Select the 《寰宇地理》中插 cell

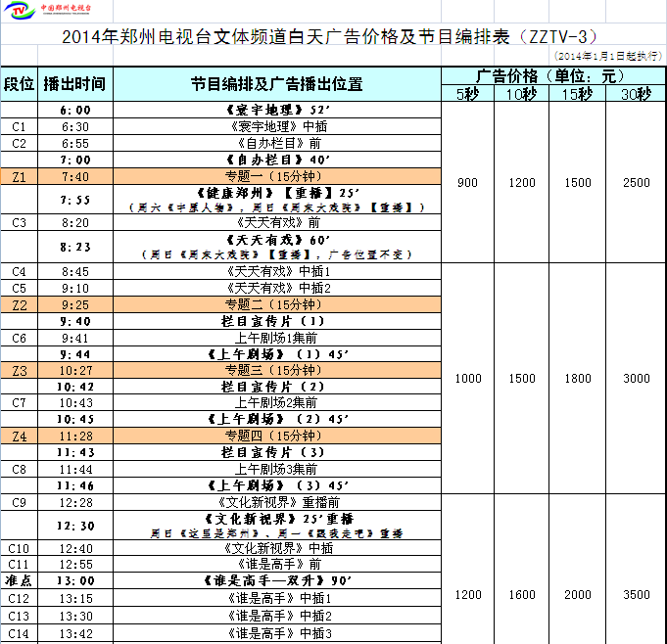pos(277,126)
